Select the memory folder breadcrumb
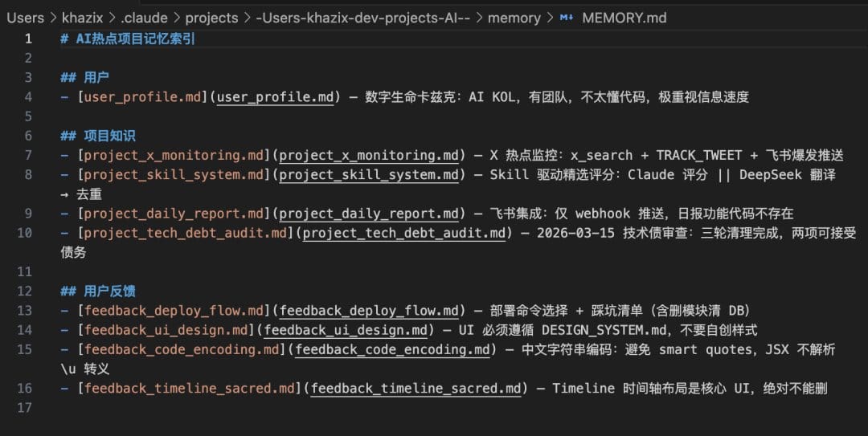Screen dimensions: 868x436 coord(514,18)
